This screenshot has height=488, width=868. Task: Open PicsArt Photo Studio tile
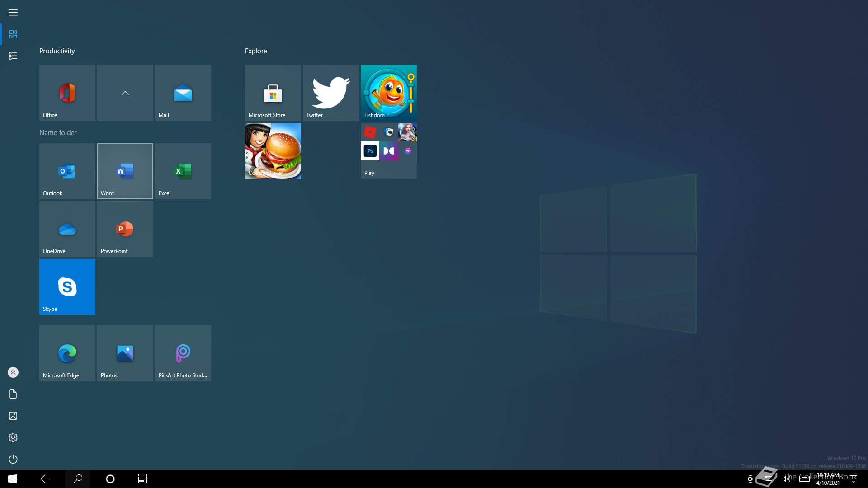coord(183,353)
